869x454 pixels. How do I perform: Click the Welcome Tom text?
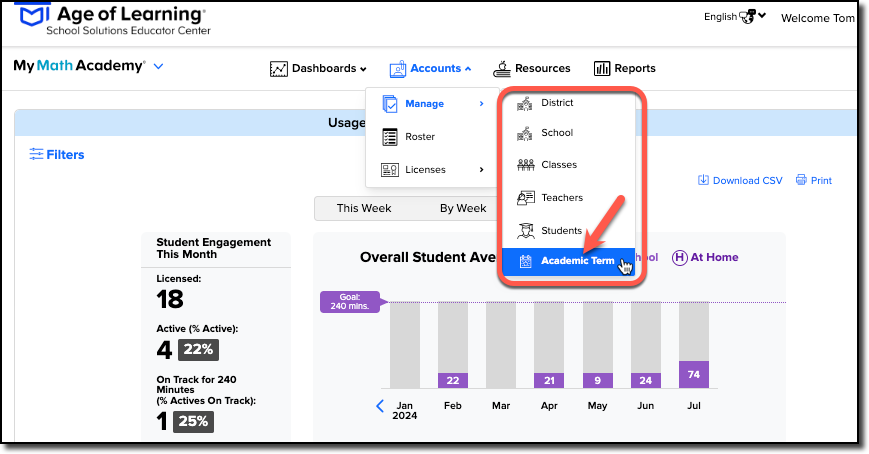(817, 18)
